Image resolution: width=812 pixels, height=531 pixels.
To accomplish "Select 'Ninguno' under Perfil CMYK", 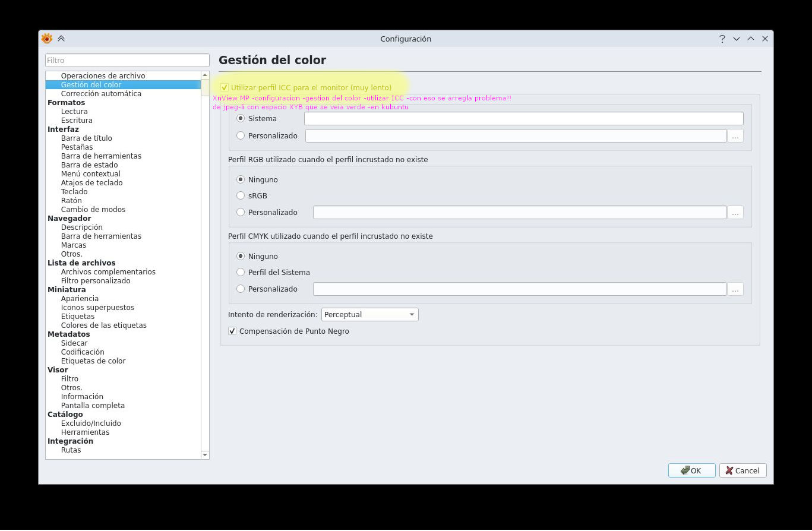I will (x=241, y=256).
